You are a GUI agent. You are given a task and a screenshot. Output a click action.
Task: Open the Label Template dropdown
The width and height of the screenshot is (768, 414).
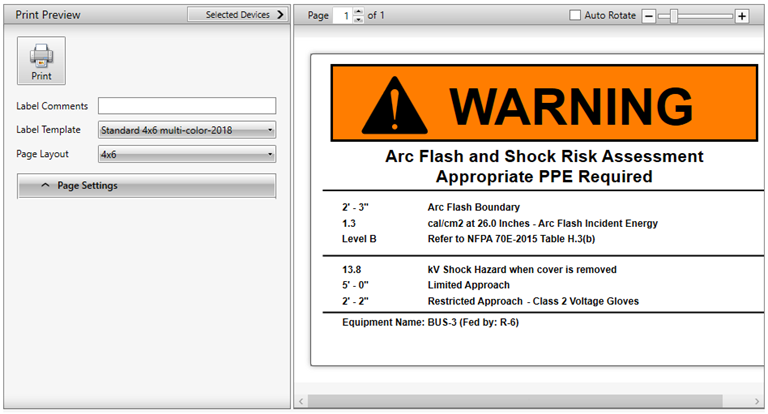click(x=186, y=130)
